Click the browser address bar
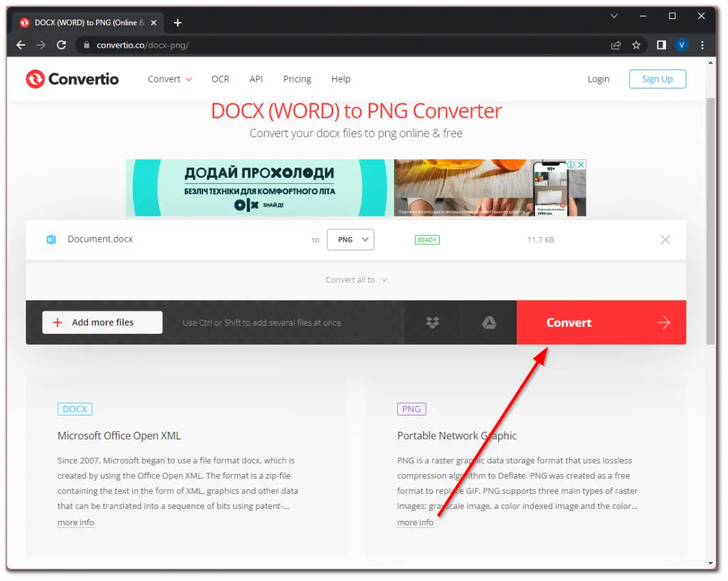 click(273, 45)
